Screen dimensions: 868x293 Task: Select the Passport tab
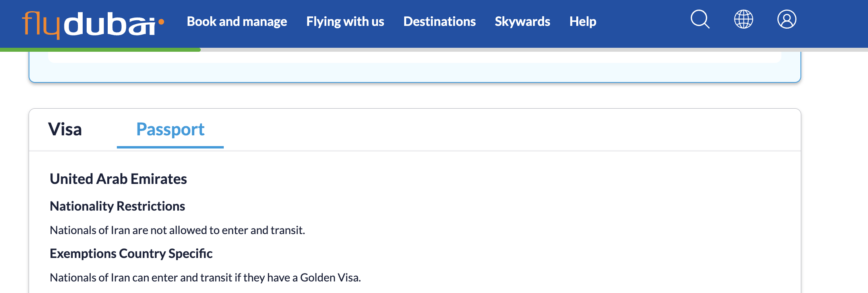point(170,129)
